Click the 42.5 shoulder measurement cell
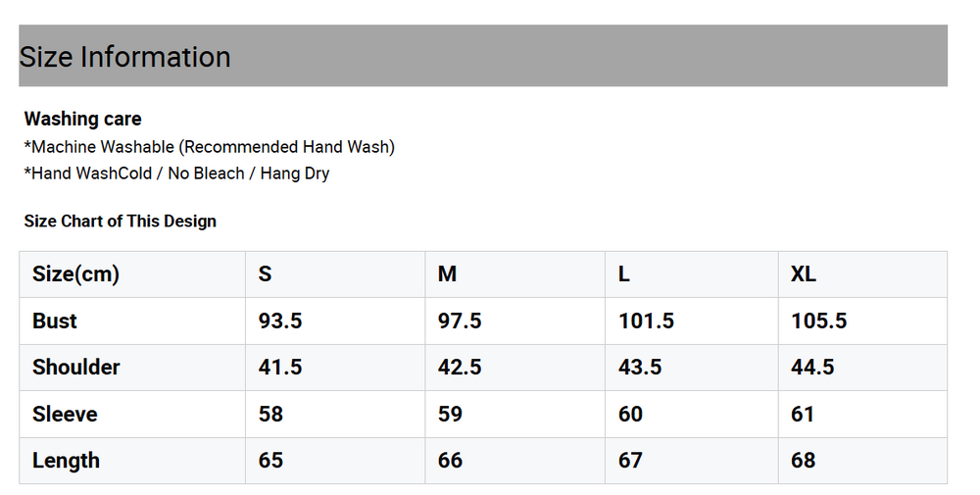This screenshot has width=980, height=495. (515, 368)
